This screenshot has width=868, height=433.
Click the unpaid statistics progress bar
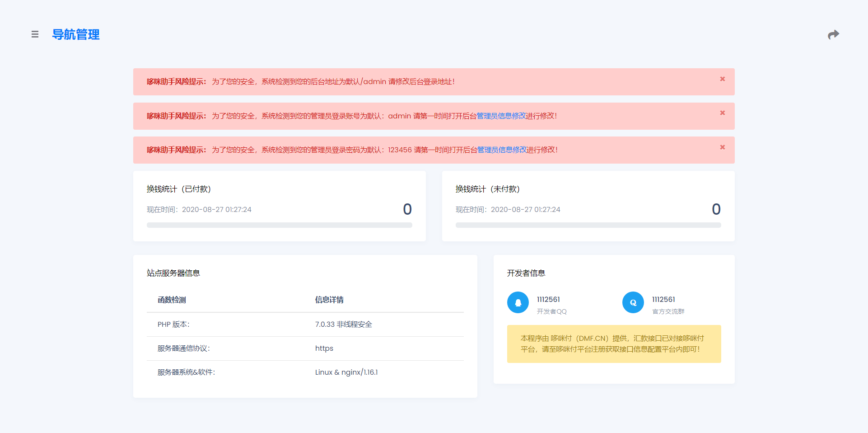588,225
